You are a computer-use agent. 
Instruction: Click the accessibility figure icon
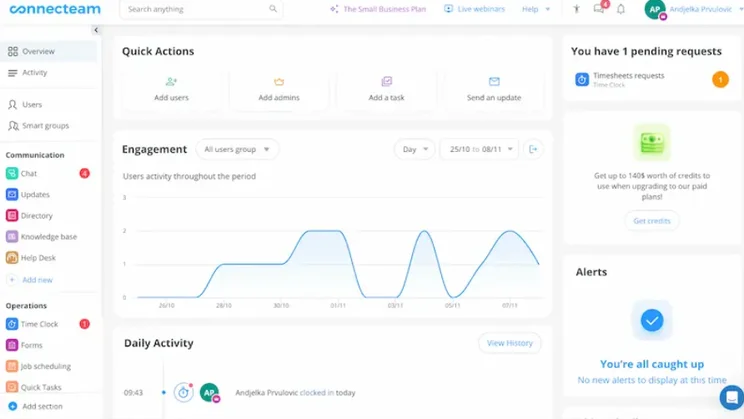[577, 9]
